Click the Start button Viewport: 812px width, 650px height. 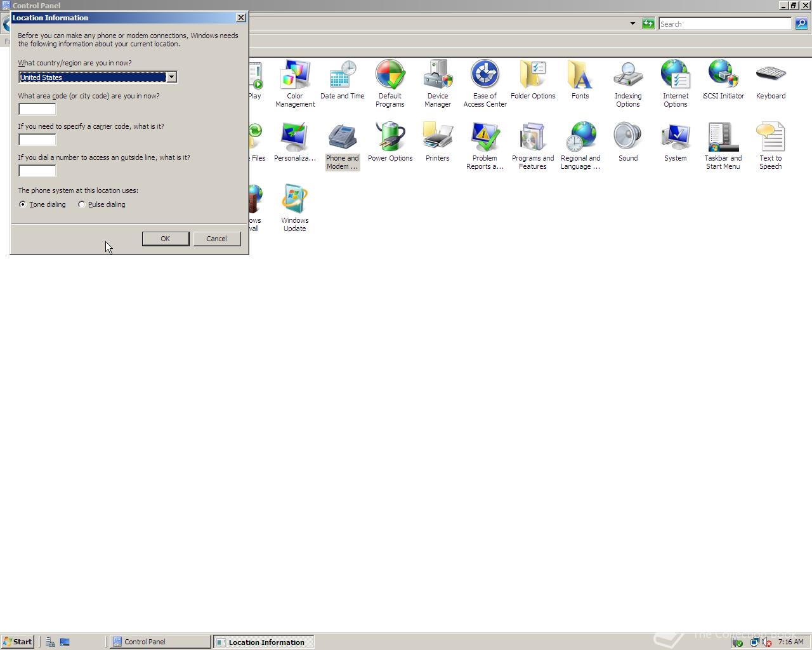18,642
